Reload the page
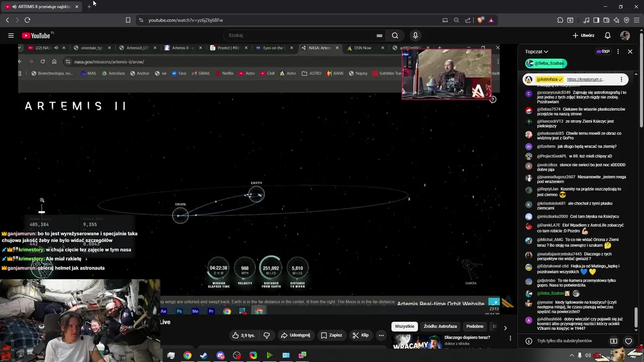Viewport: 644px width, 362px height. pos(27,20)
